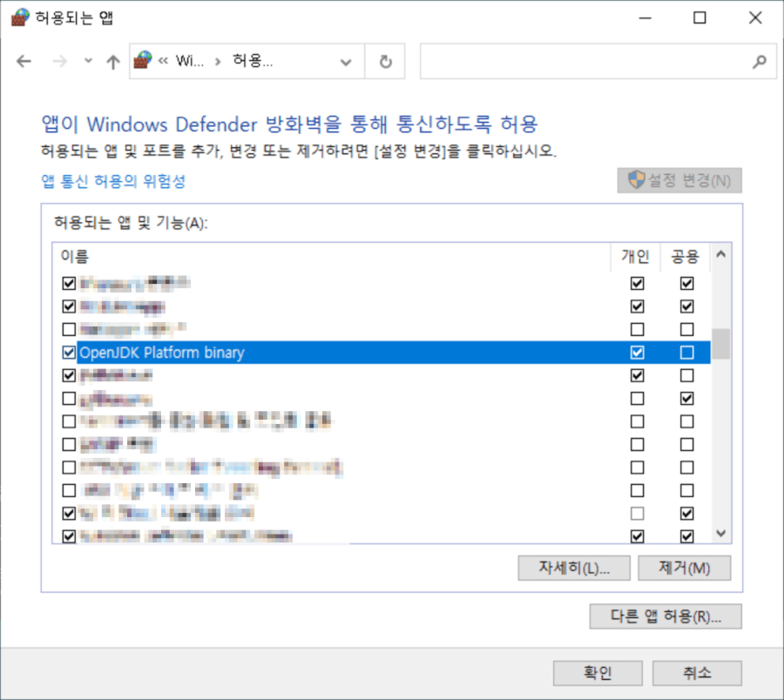Click the back navigation arrow
The image size is (784, 700).
click(24, 61)
